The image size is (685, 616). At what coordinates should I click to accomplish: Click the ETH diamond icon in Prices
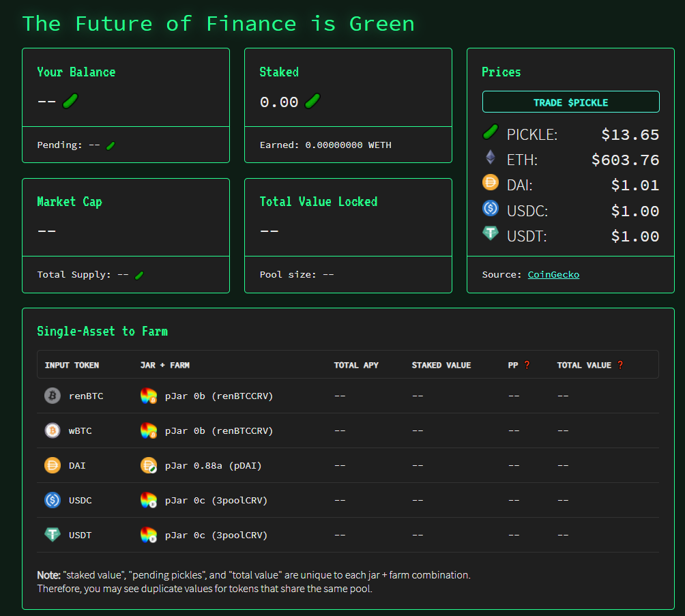[491, 158]
